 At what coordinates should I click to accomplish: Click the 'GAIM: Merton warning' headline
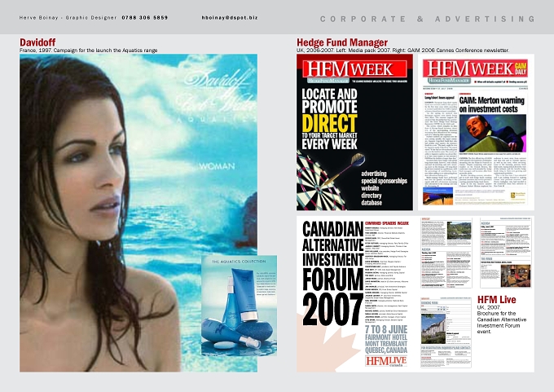pyautogui.click(x=492, y=104)
